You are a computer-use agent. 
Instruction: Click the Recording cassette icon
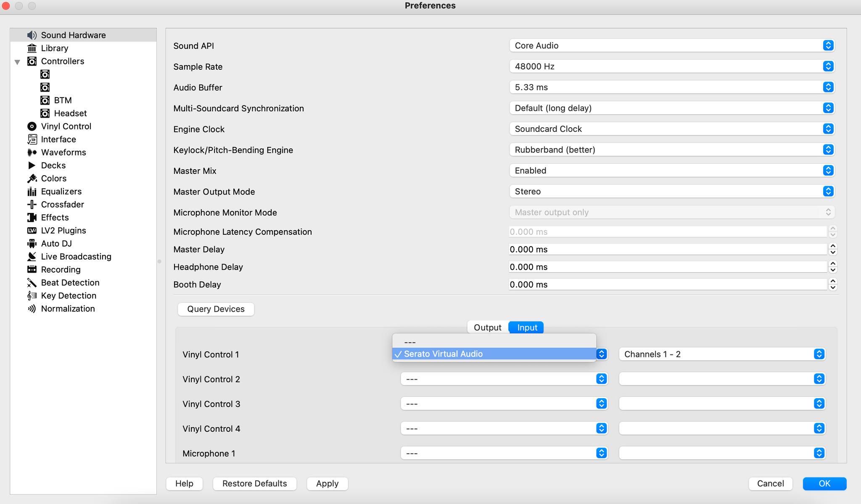32,270
